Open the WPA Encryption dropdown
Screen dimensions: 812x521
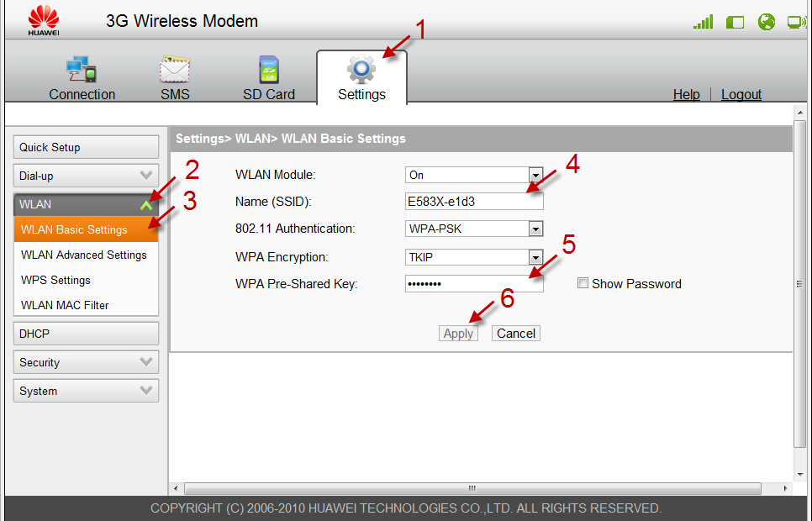click(474, 257)
